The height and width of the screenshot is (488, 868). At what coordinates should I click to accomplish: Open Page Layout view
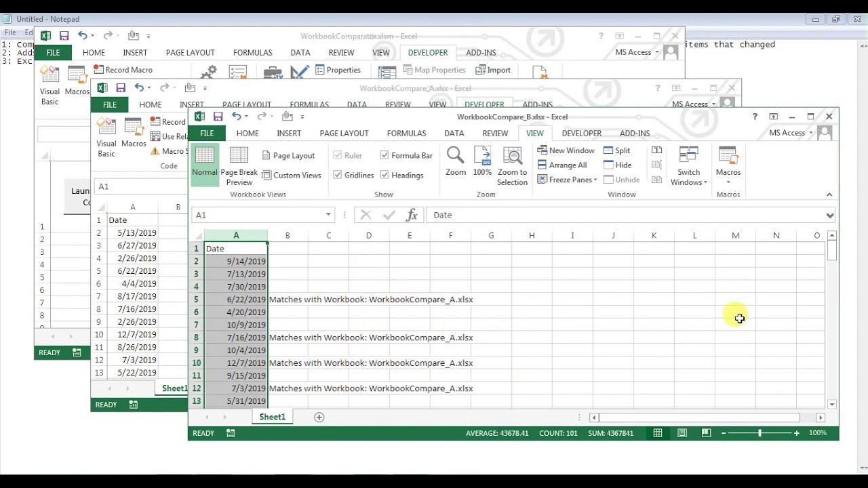point(288,156)
